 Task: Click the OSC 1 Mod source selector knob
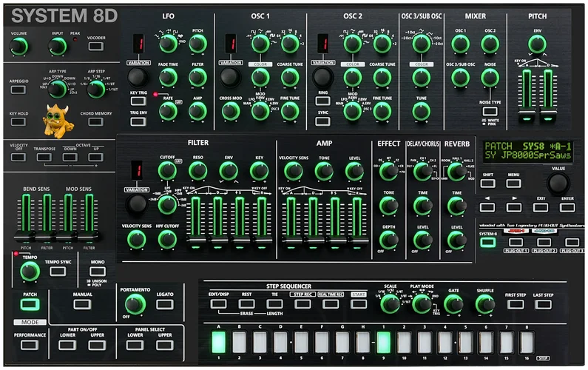point(260,111)
